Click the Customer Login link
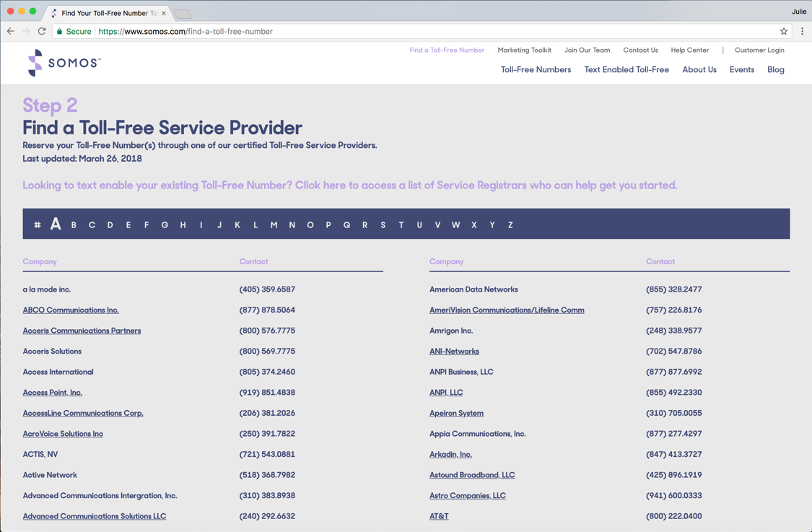The image size is (812, 532). pyautogui.click(x=759, y=51)
